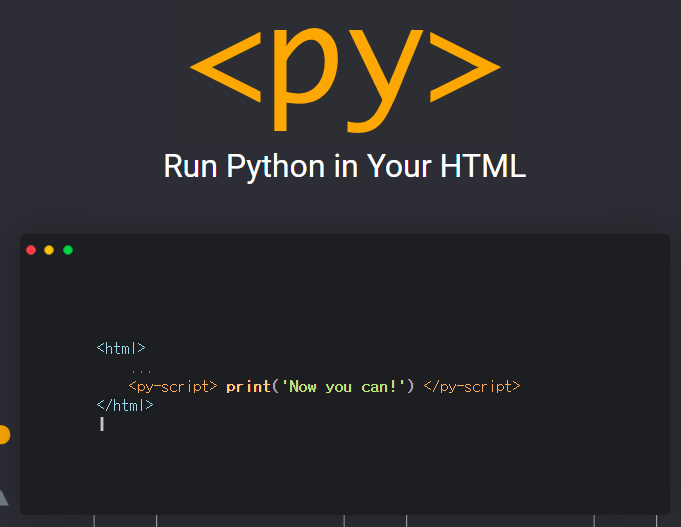This screenshot has height=527, width=681.
Task: Click the print('Now you can!') code
Action: point(320,387)
